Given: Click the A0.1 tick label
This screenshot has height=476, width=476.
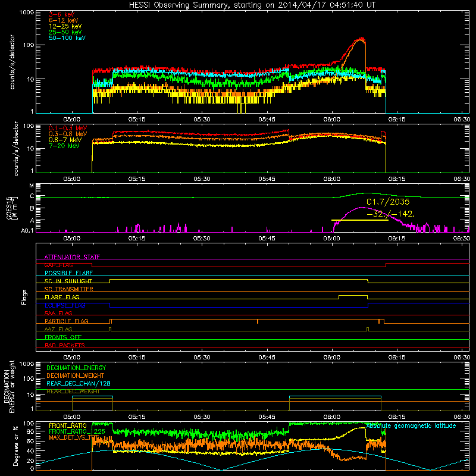Looking at the screenshot, I should 27,230.
